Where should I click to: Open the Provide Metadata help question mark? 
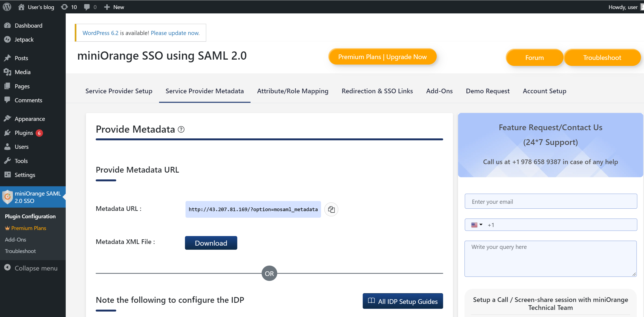click(181, 129)
